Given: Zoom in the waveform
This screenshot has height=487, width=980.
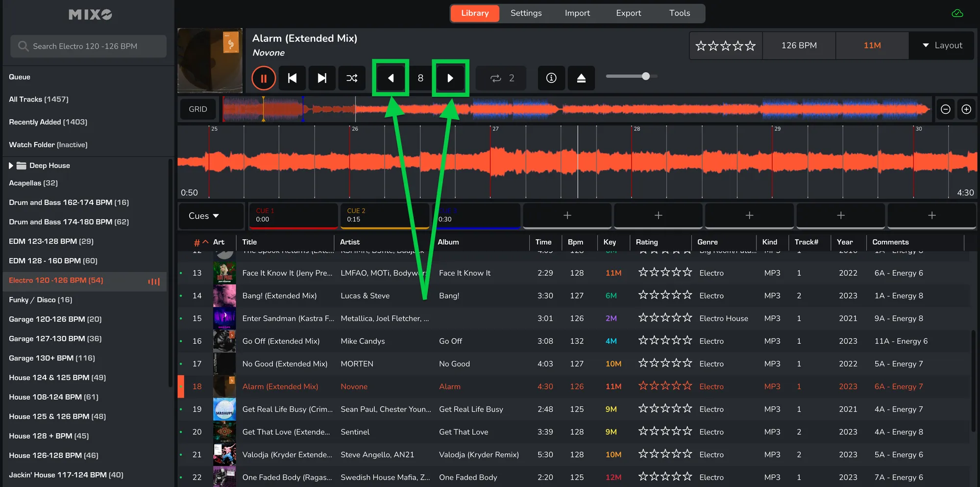Looking at the screenshot, I should click(966, 109).
